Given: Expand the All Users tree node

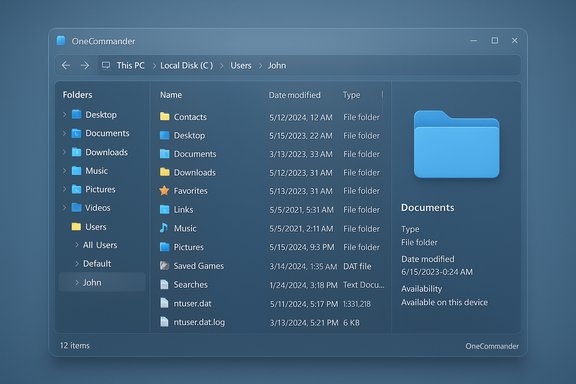Looking at the screenshot, I should (x=77, y=245).
